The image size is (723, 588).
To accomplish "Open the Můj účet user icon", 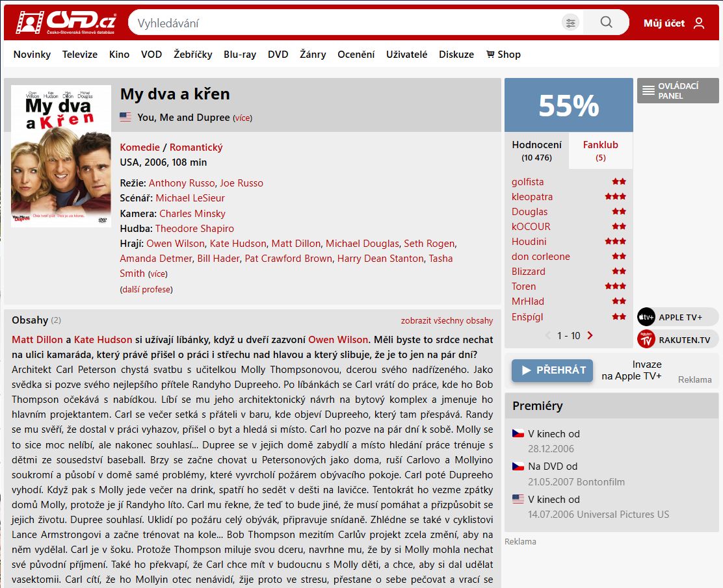I will pos(699,23).
